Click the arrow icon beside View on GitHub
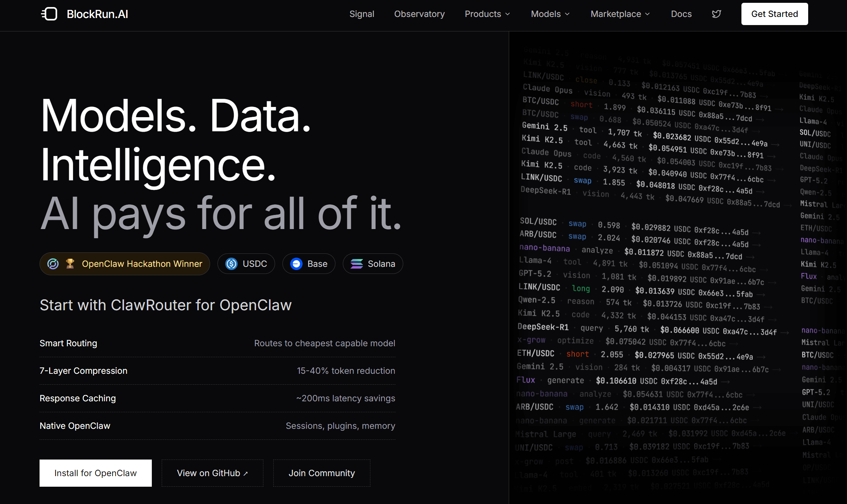 [246, 474]
